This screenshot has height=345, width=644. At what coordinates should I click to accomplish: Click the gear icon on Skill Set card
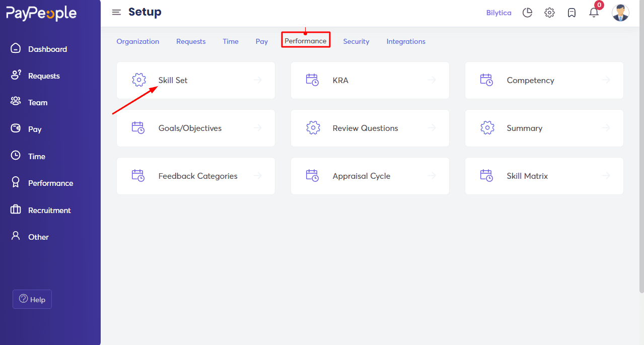click(139, 80)
